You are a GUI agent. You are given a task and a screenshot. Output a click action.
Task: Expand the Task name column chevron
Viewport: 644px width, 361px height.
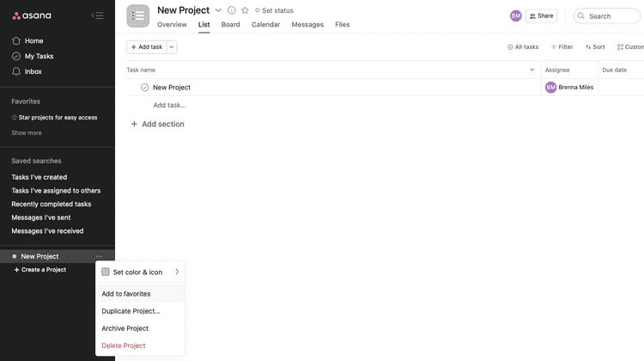pos(532,70)
